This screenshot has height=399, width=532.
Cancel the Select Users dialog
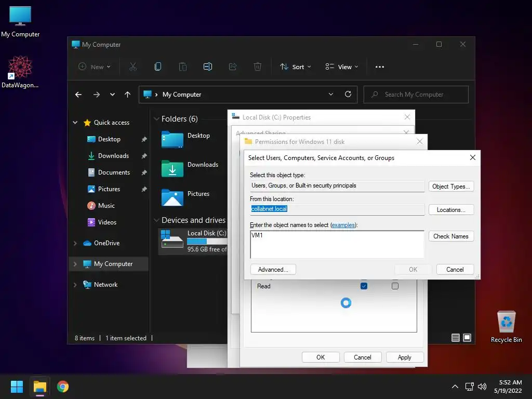[x=455, y=270]
